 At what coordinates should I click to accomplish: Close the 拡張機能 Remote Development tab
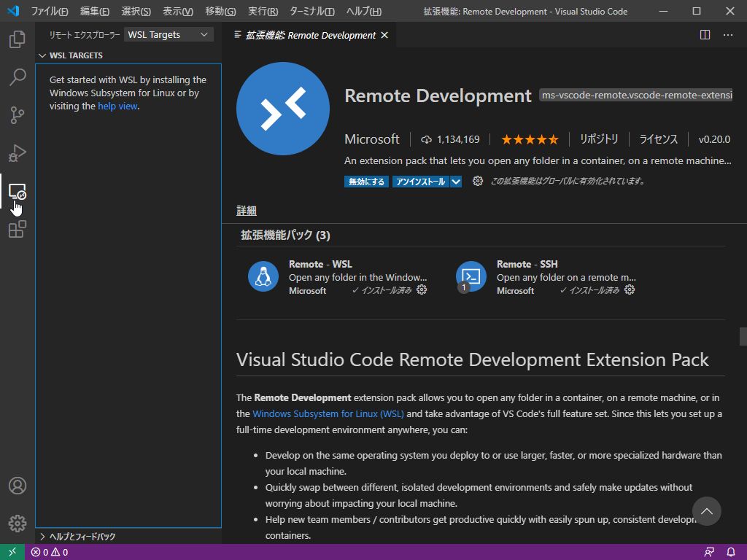pyautogui.click(x=384, y=35)
